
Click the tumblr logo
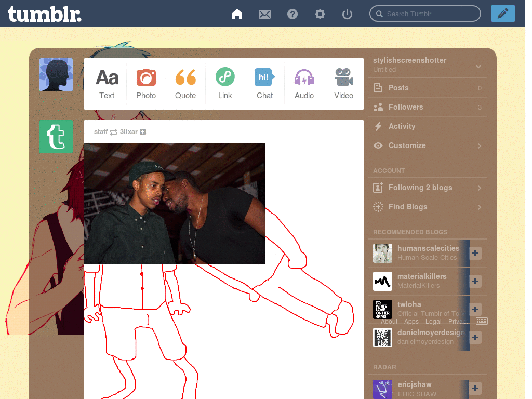coord(45,14)
